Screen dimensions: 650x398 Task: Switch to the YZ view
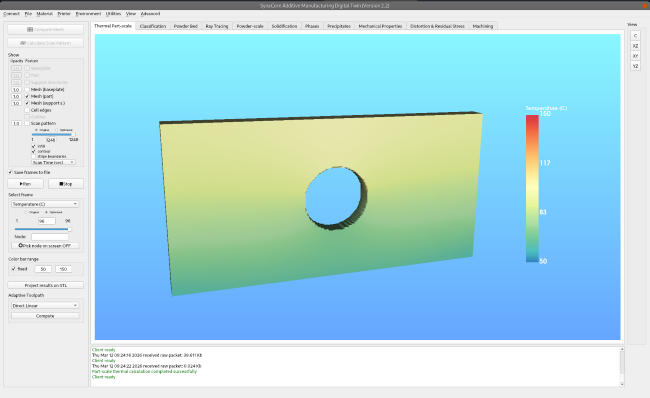[x=635, y=66]
